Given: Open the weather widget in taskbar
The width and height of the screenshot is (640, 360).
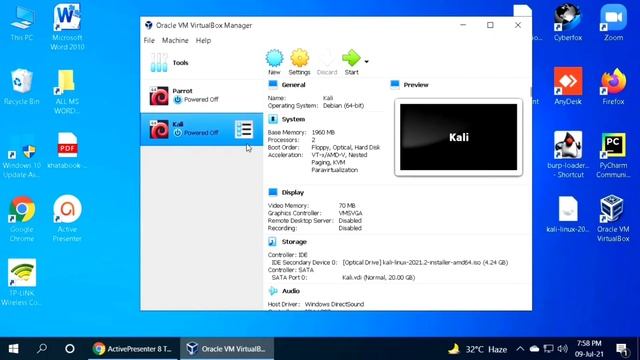Looking at the screenshot, I should (478, 349).
